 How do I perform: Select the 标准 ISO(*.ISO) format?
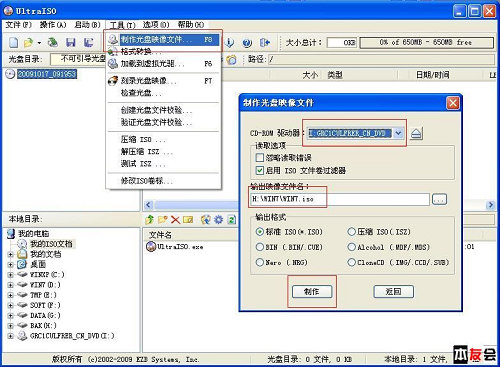tap(259, 232)
